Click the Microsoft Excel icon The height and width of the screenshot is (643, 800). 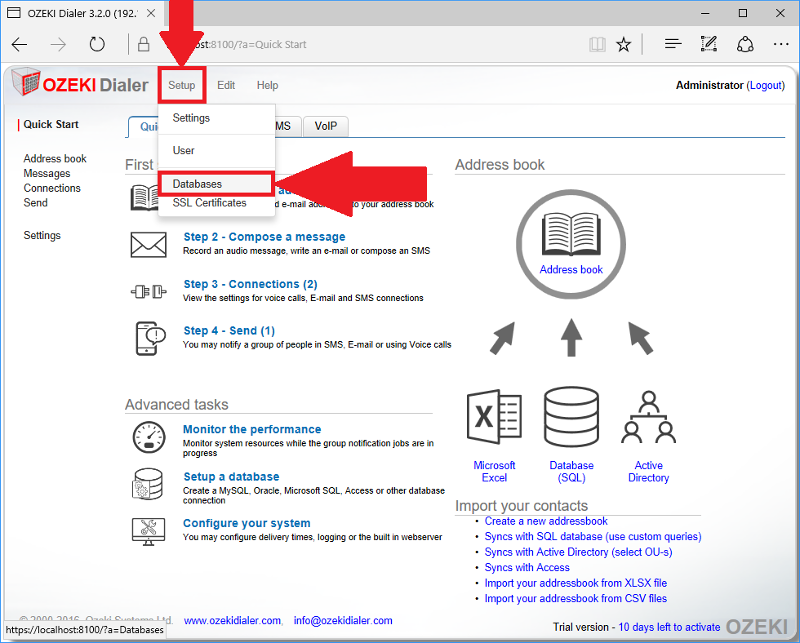494,417
